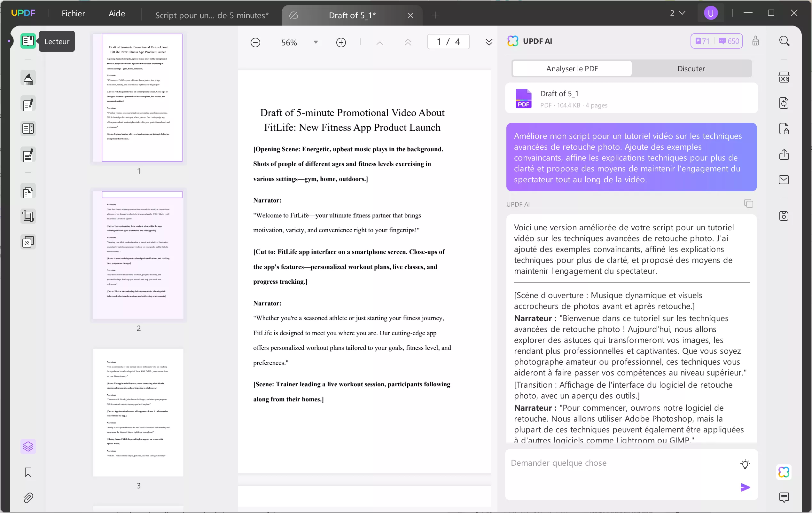Screen dimensions: 812x513
Task: Toggle the UPDF AI panel icon
Action: point(784,471)
